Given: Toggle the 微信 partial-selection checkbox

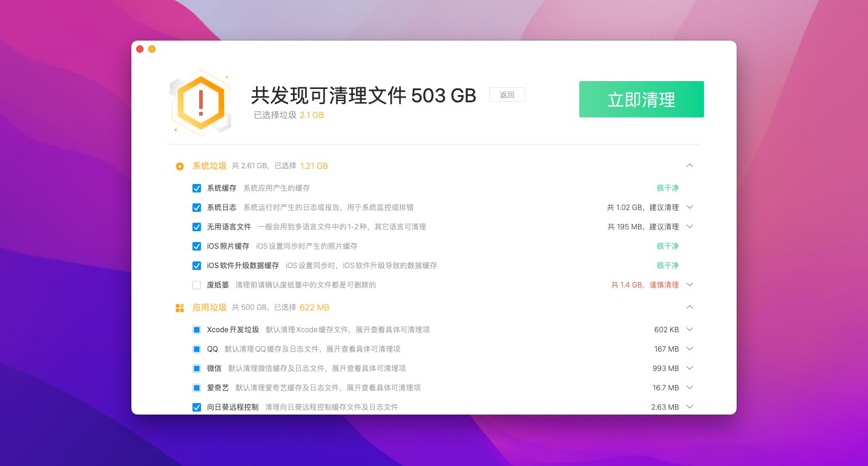Looking at the screenshot, I should [197, 369].
